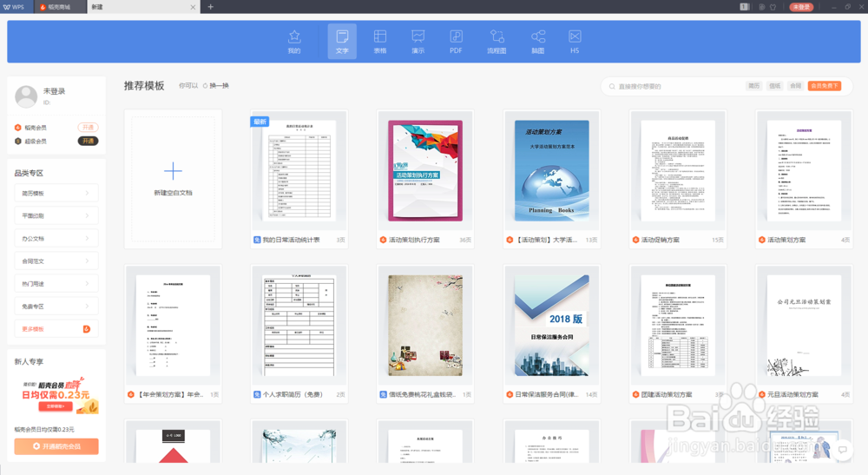Expand the 简历模板 category
This screenshot has height=475, width=868.
56,193
